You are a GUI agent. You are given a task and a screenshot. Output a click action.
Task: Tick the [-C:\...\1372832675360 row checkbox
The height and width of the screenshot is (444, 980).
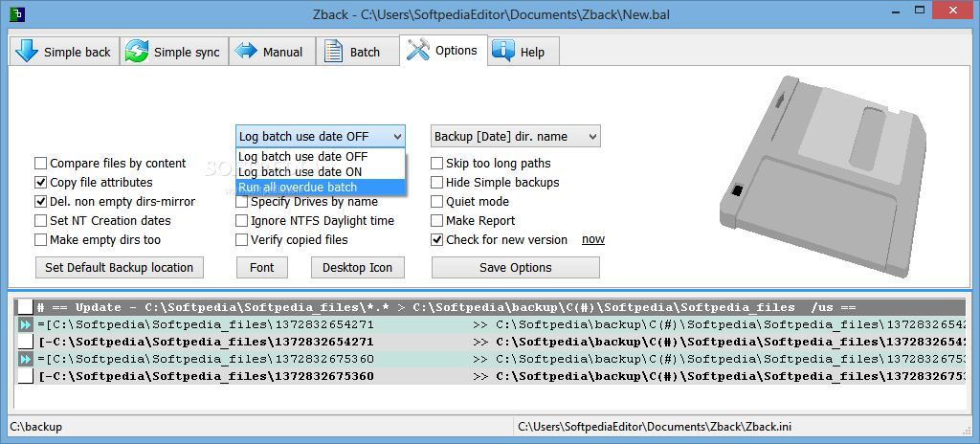[25, 376]
